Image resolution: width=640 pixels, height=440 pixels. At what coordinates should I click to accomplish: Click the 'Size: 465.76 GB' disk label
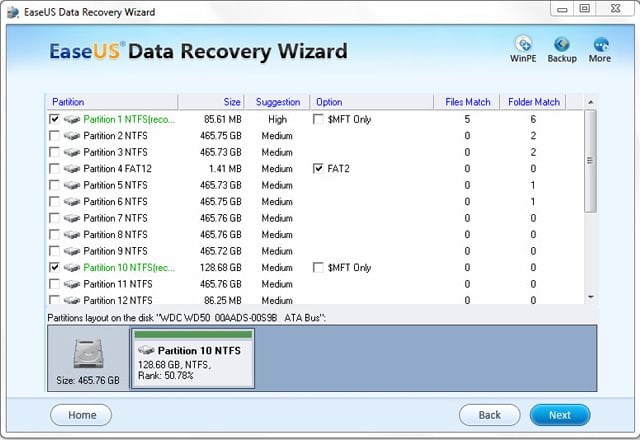(x=88, y=380)
